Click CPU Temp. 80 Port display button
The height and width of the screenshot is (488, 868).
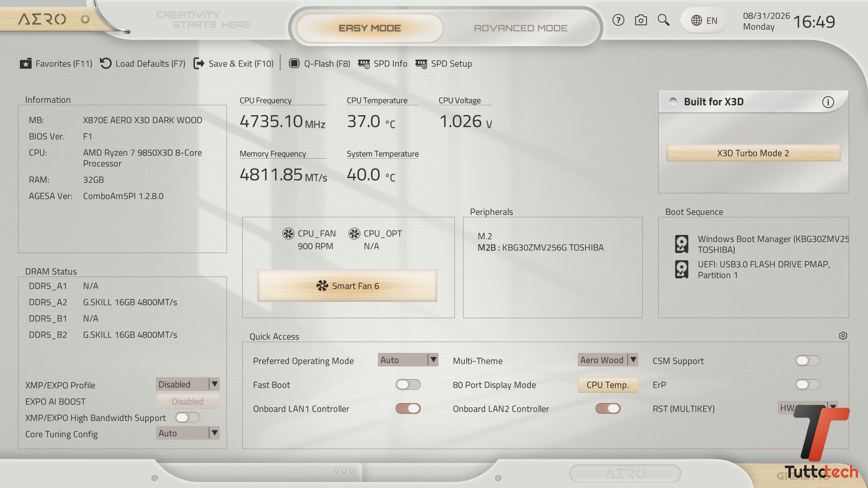click(x=608, y=385)
